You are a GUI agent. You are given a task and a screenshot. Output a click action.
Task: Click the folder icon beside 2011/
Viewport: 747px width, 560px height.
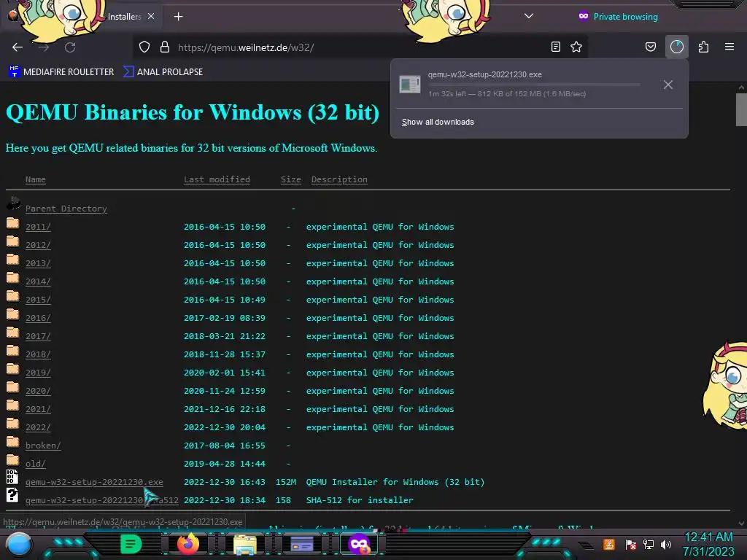click(13, 223)
